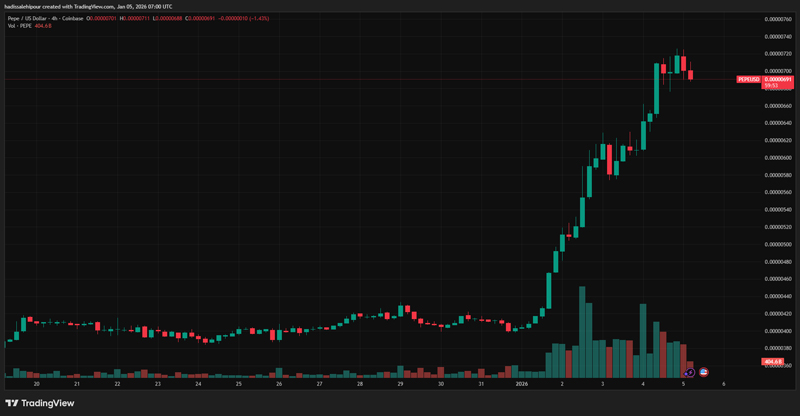Click the 2026 marker on the time axis
This screenshot has width=800, height=416.
(521, 383)
